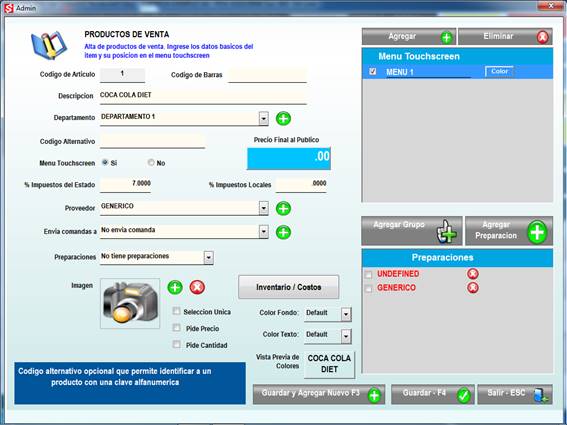The image size is (567, 425).
Task: Open the Departamento dropdown
Action: 264,118
